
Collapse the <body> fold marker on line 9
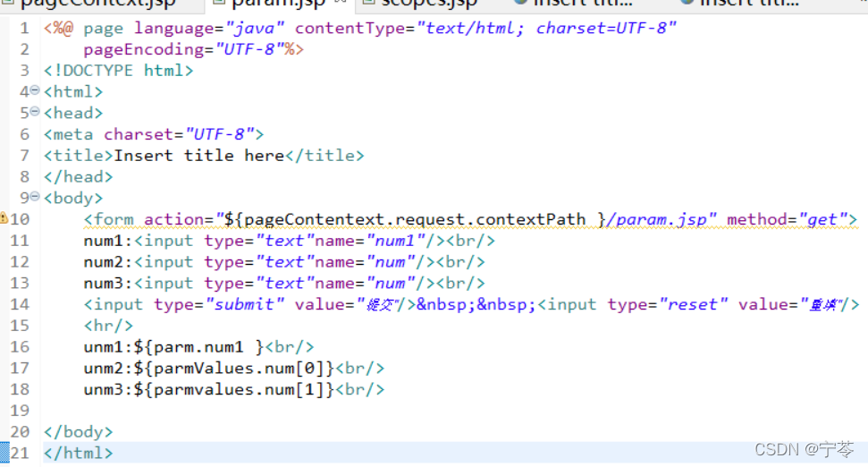35,196
